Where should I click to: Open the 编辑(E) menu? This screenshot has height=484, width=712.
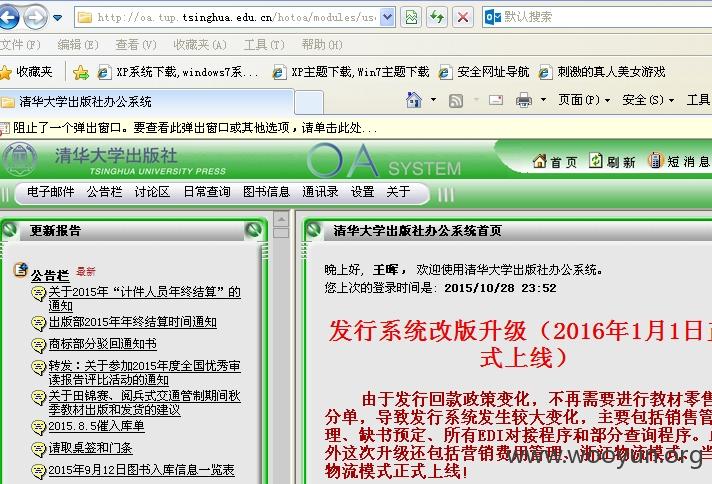pyautogui.click(x=78, y=44)
